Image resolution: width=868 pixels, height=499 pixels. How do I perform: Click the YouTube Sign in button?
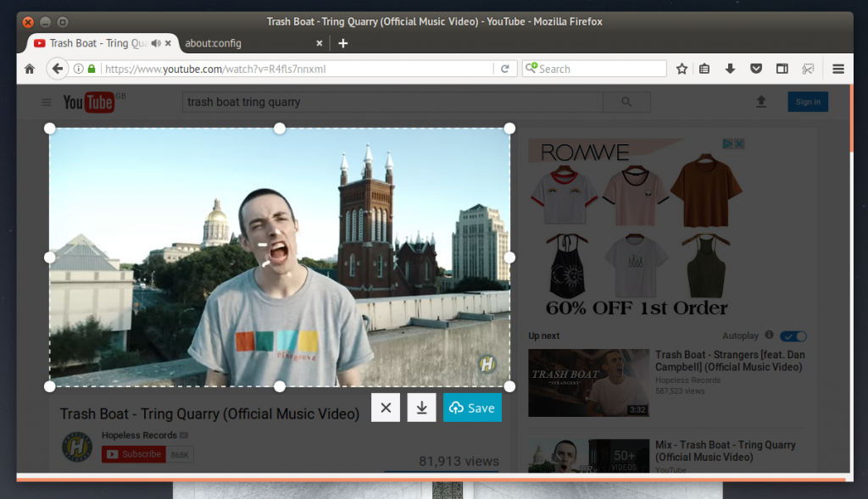pos(807,102)
